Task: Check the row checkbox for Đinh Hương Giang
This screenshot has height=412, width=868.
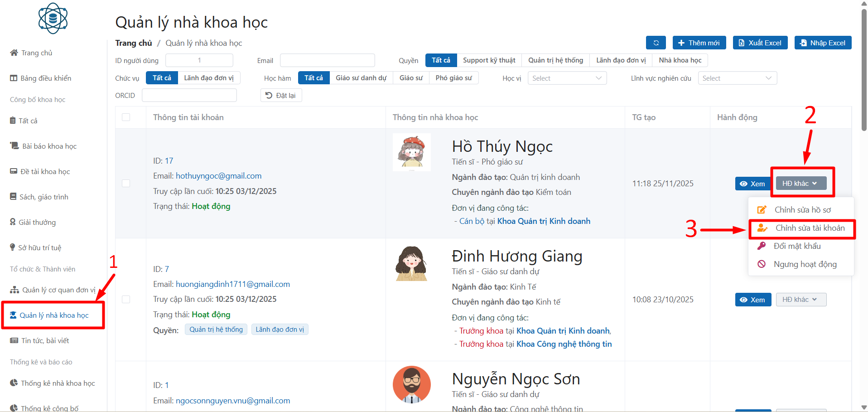Action: tap(126, 300)
